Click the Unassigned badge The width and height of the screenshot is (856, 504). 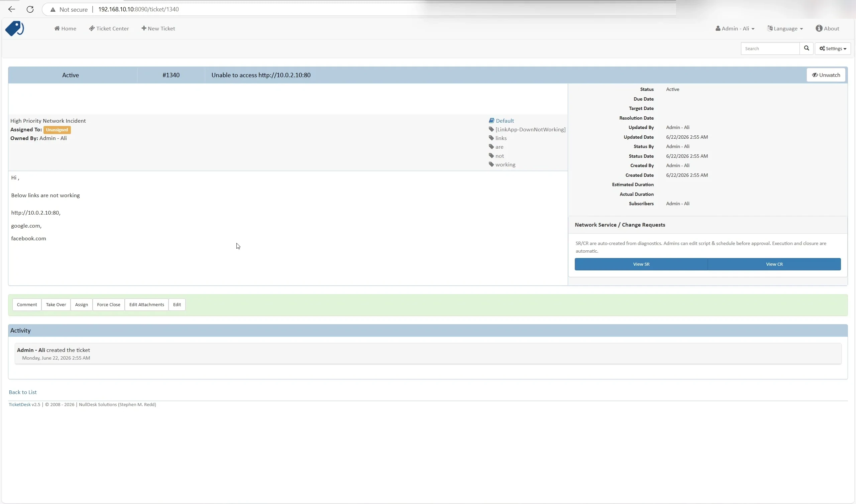click(x=57, y=130)
